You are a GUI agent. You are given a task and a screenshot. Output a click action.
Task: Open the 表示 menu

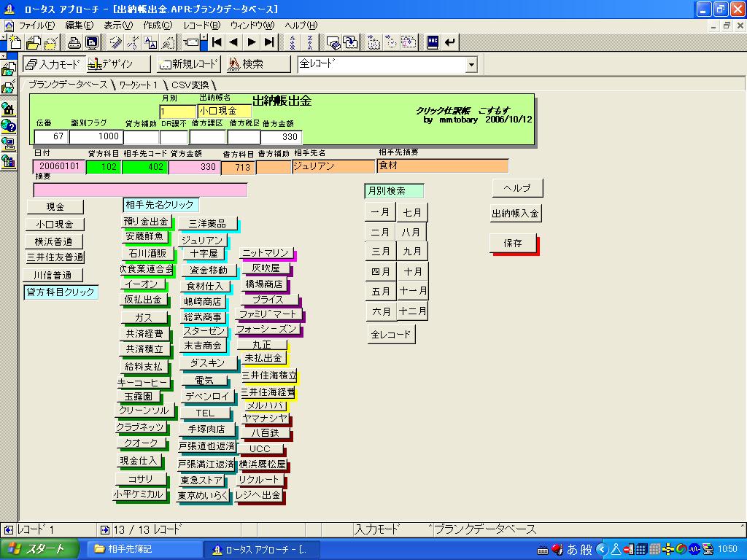118,26
